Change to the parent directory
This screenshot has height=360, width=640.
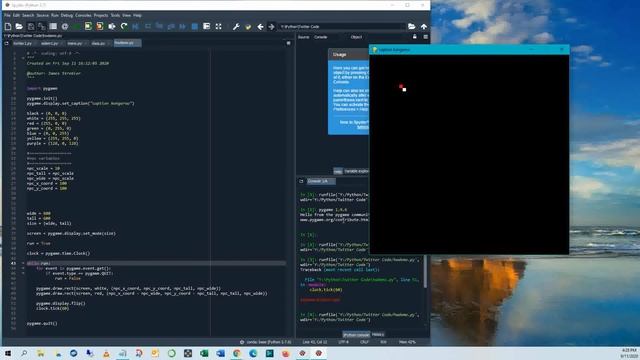pyautogui.click(x=424, y=27)
